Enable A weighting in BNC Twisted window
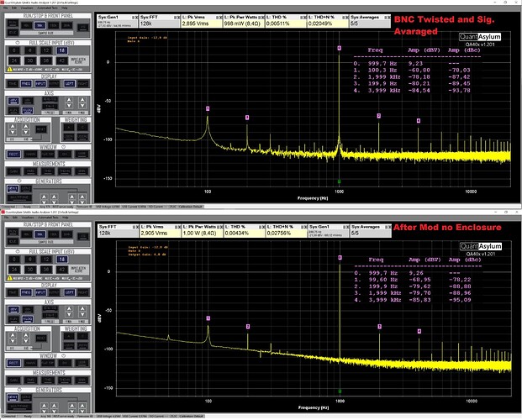 (x=69, y=128)
